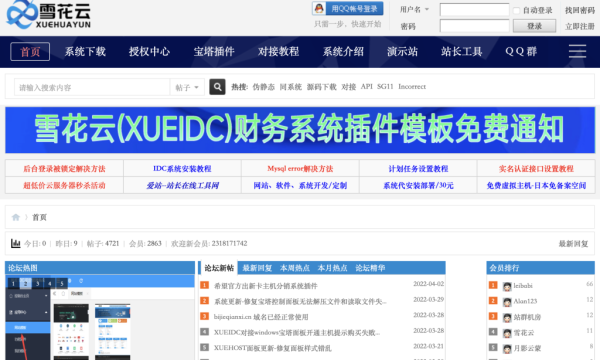Open the 后台登录被锁定解决方法 link
The image size is (600, 360).
pyautogui.click(x=64, y=169)
